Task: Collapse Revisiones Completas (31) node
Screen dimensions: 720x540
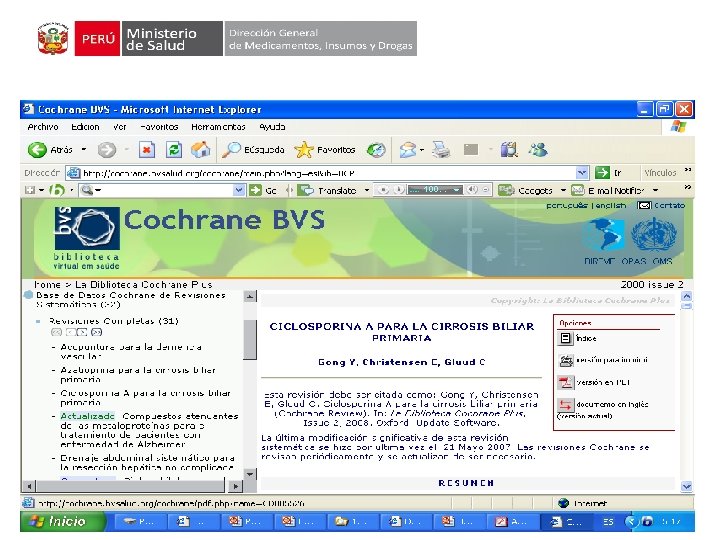Action: [x=38, y=321]
